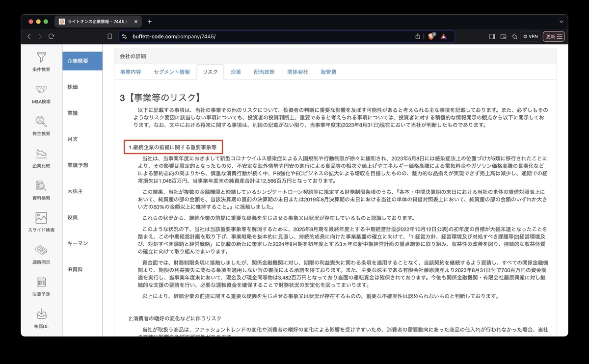589x364 pixels.
Task: Click the share icon beside the address bar
Action: (x=417, y=36)
